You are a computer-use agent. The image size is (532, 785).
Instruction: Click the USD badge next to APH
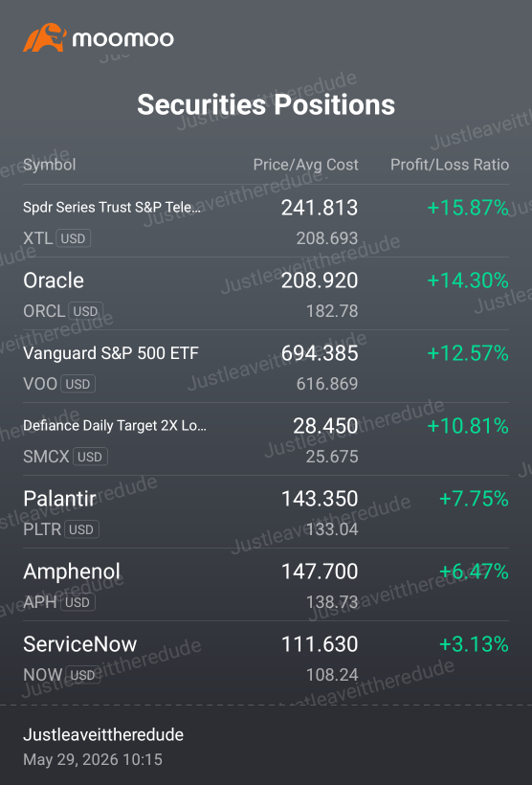pos(78,602)
